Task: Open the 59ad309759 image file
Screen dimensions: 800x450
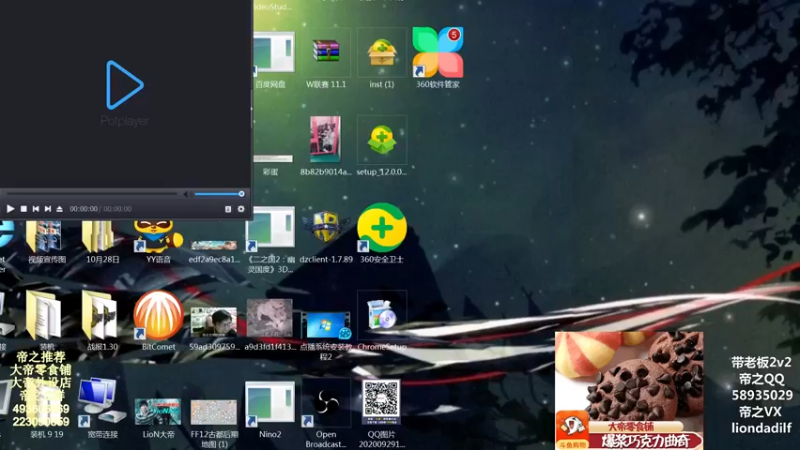Action: (214, 327)
